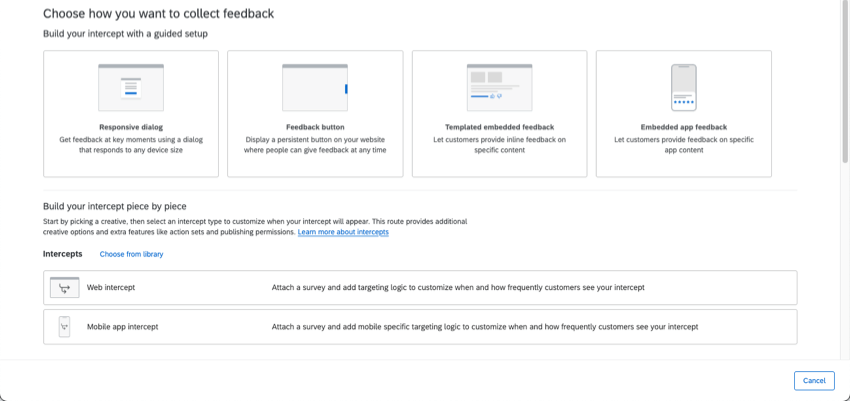Select the Responsive dialog illustration icon
Viewport: 850px width, 401px height.
(131, 87)
